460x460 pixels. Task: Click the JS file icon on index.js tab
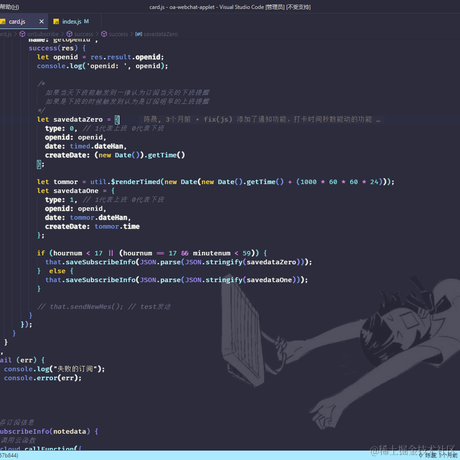point(56,22)
